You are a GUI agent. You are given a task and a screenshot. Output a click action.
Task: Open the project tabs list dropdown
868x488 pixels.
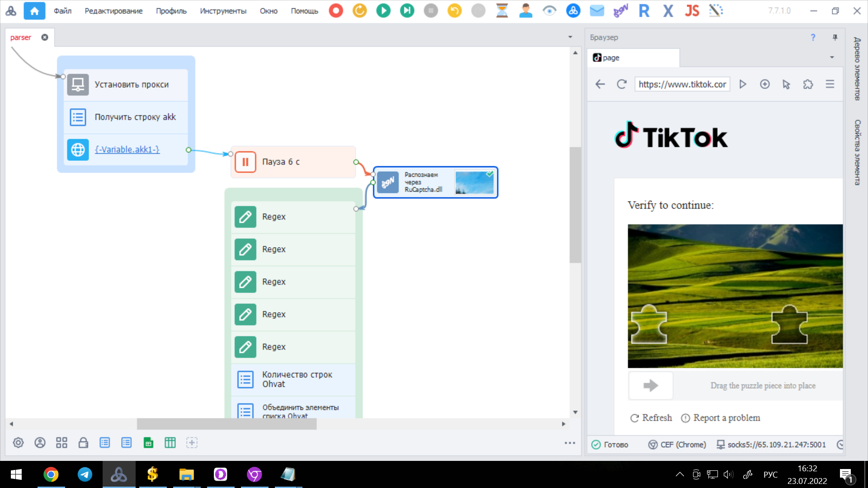(x=570, y=37)
